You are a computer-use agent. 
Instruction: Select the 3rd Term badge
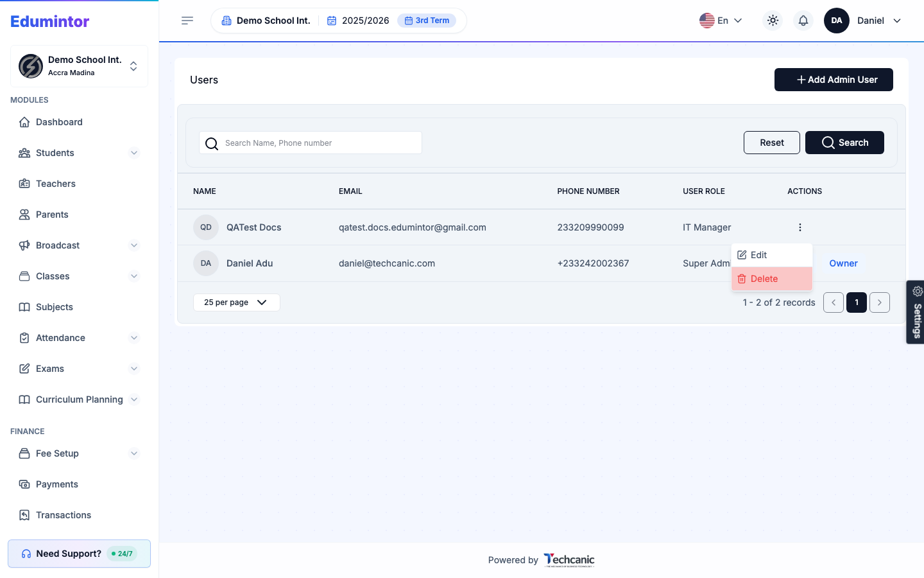(427, 21)
